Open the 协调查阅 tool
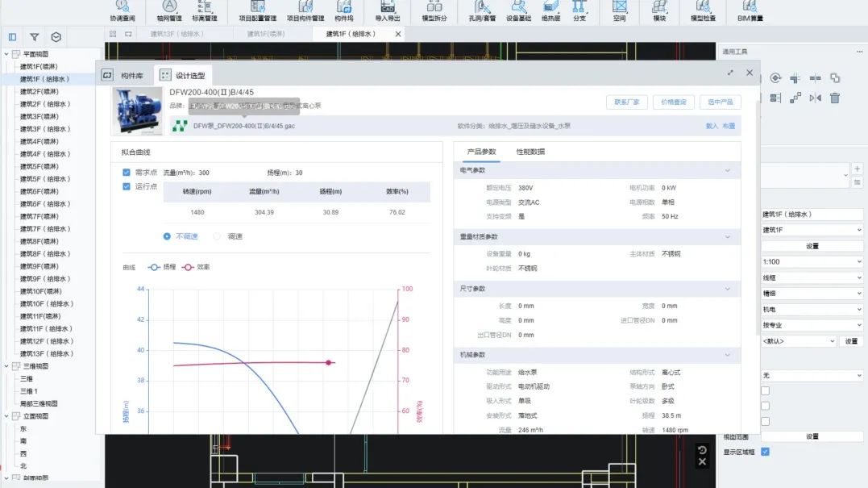This screenshot has height=488, width=868. (x=123, y=11)
